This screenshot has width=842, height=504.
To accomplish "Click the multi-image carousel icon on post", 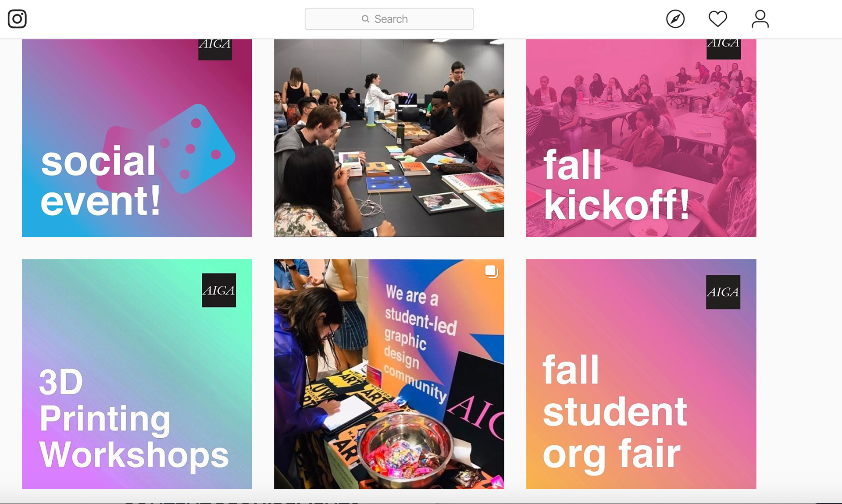I will click(x=491, y=271).
